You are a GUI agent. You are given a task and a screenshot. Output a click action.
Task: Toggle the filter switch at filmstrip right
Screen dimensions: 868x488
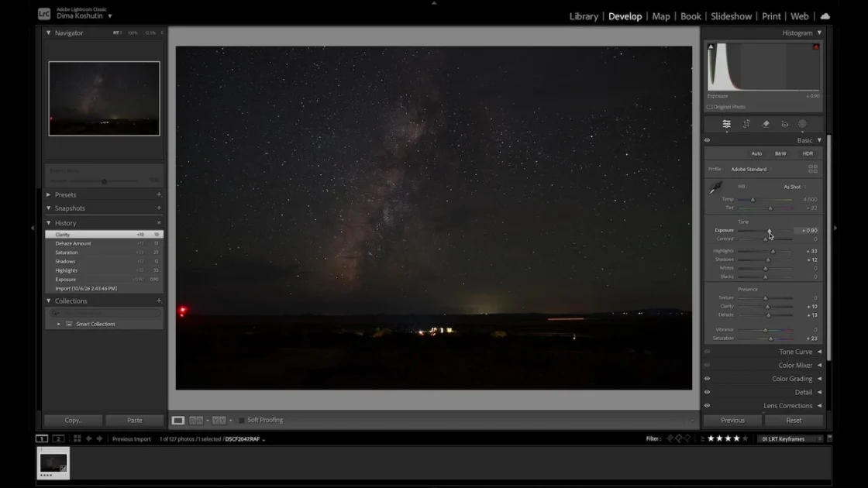click(829, 438)
